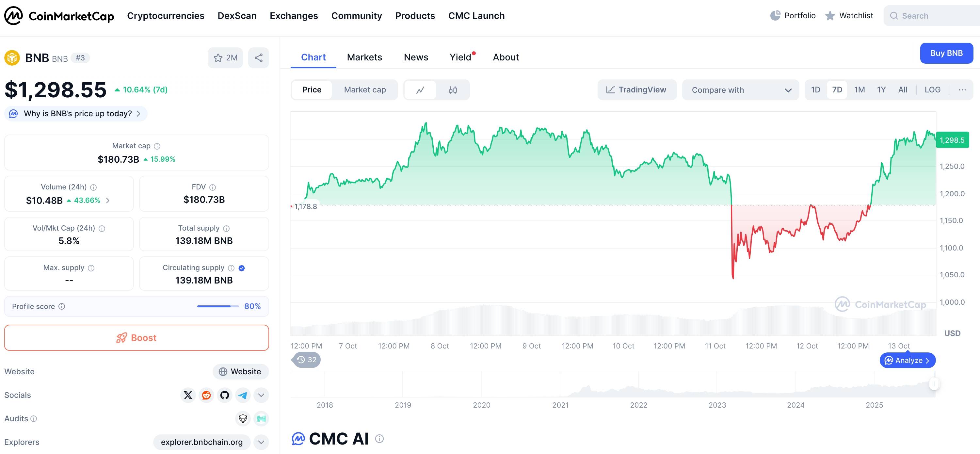This screenshot has width=980, height=454.
Task: Open the Reddit social link
Action: [206, 395]
